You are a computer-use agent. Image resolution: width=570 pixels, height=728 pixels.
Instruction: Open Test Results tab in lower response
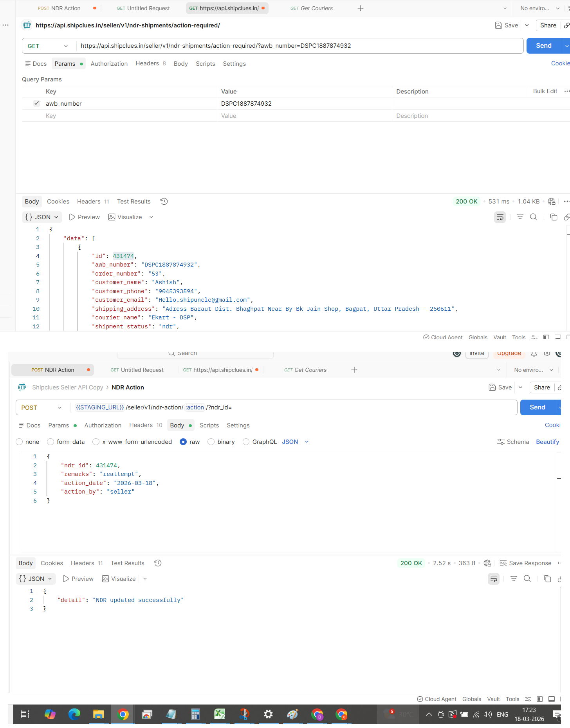coord(128,563)
